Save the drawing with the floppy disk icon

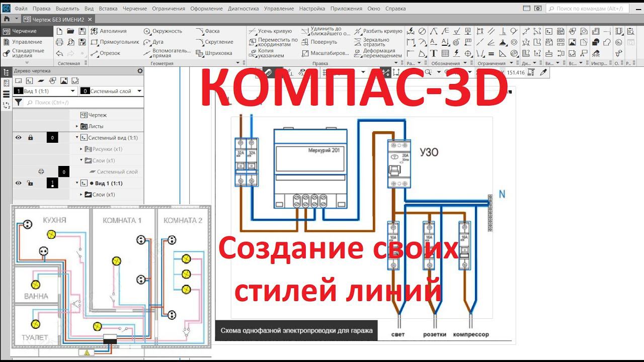pos(82,31)
